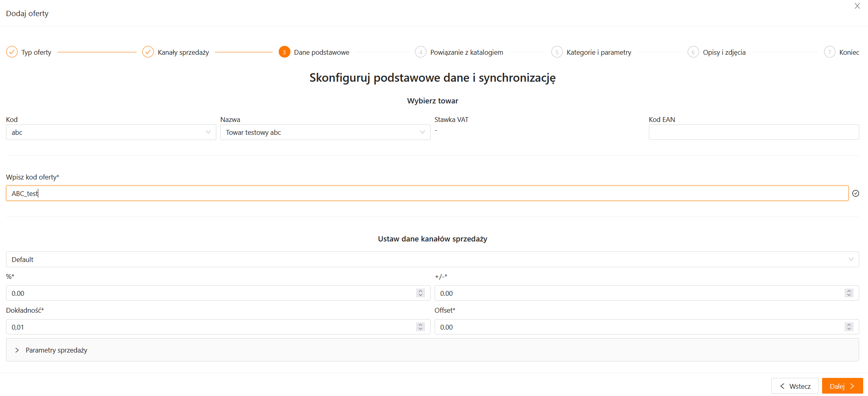
Task: Click the completed Typ oferty step icon
Action: 12,52
